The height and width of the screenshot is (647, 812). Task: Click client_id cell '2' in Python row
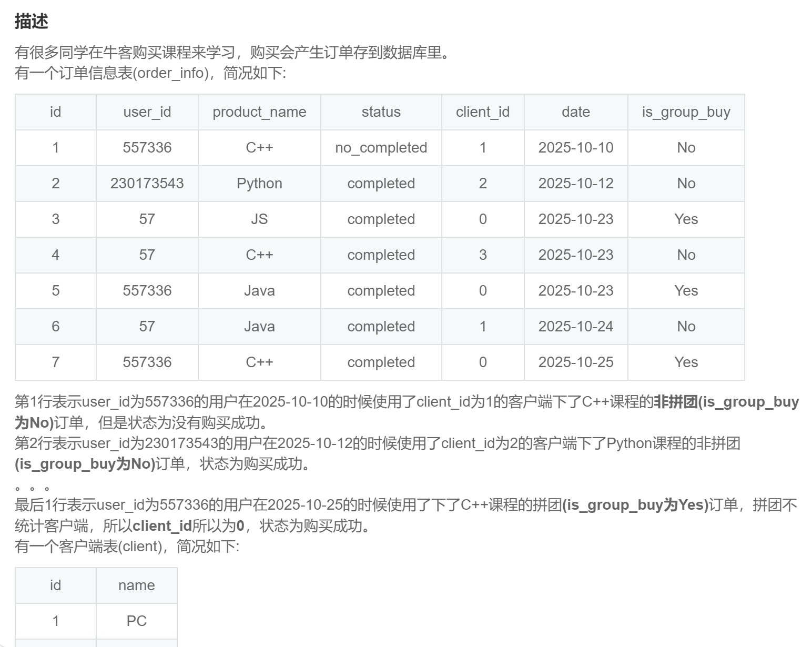[x=483, y=184]
